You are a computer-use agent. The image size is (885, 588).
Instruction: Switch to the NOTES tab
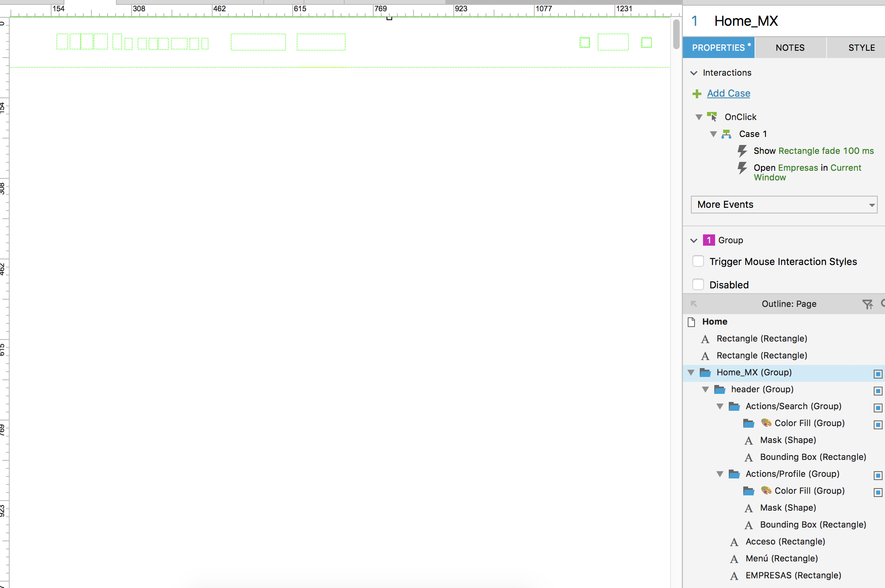pyautogui.click(x=790, y=48)
